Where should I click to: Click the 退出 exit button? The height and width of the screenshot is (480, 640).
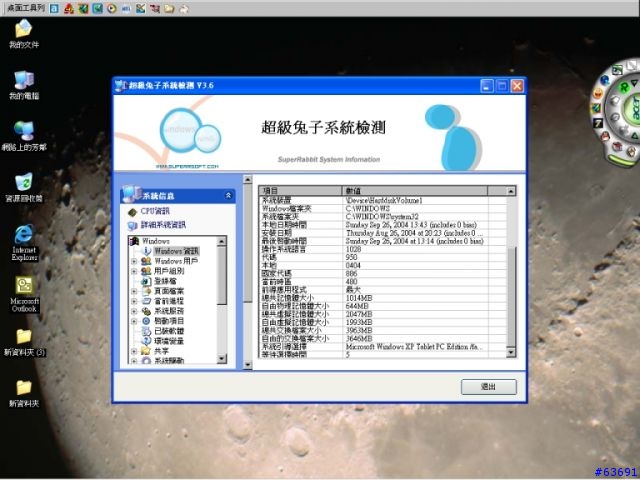[x=489, y=387]
